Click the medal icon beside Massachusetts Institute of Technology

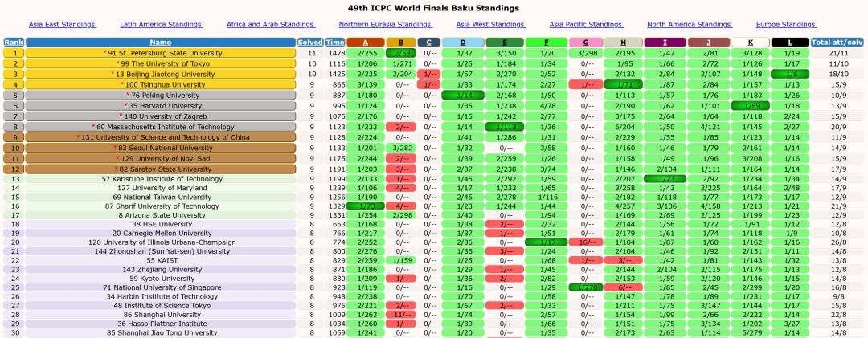92,126
